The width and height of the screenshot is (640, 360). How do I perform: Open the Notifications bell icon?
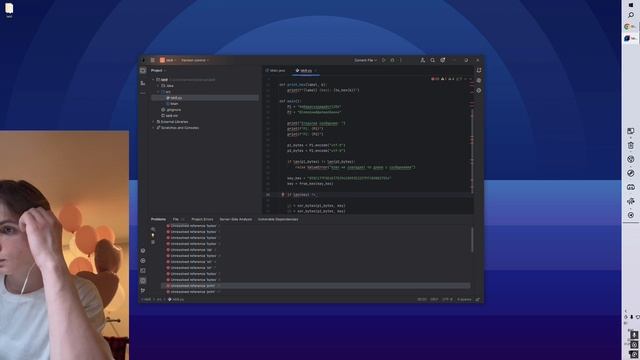coord(479,71)
